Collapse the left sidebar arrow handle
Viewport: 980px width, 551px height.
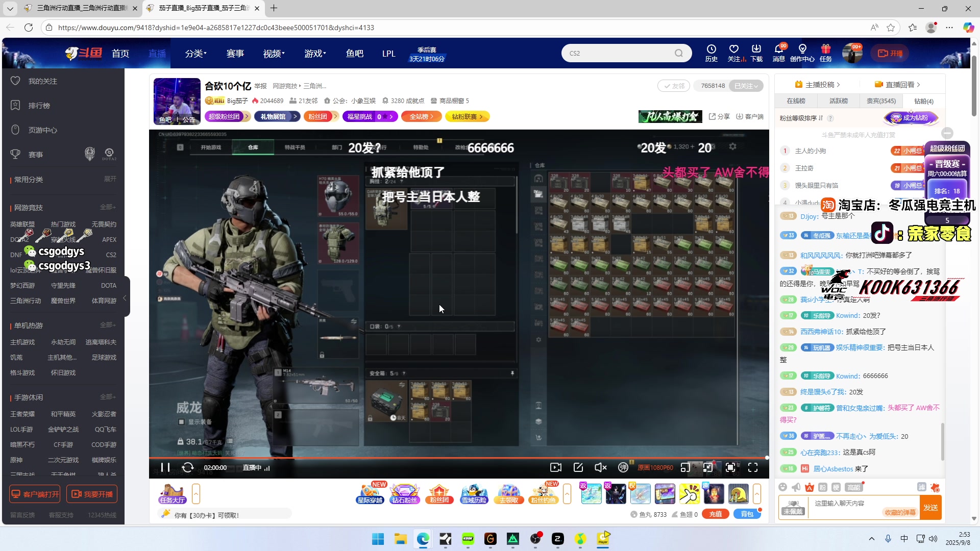[125, 297]
